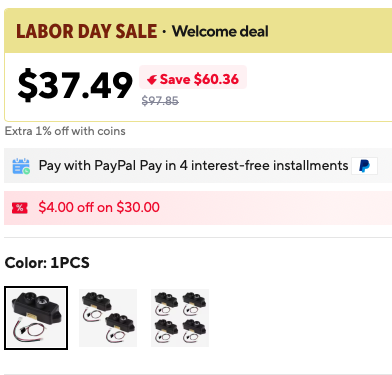Click the Extra 1% off with coins text
392x375 pixels.
coord(65,131)
